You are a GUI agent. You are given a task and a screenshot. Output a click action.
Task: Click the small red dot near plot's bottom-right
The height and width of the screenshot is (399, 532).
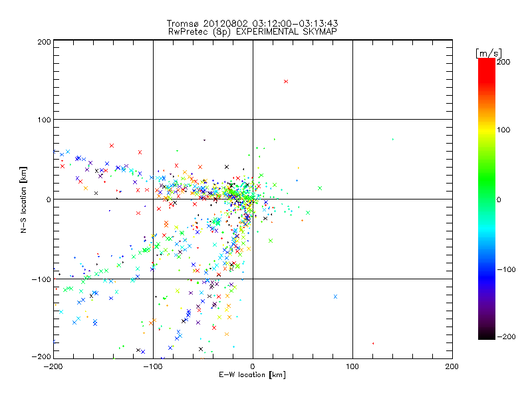pyautogui.click(x=373, y=343)
